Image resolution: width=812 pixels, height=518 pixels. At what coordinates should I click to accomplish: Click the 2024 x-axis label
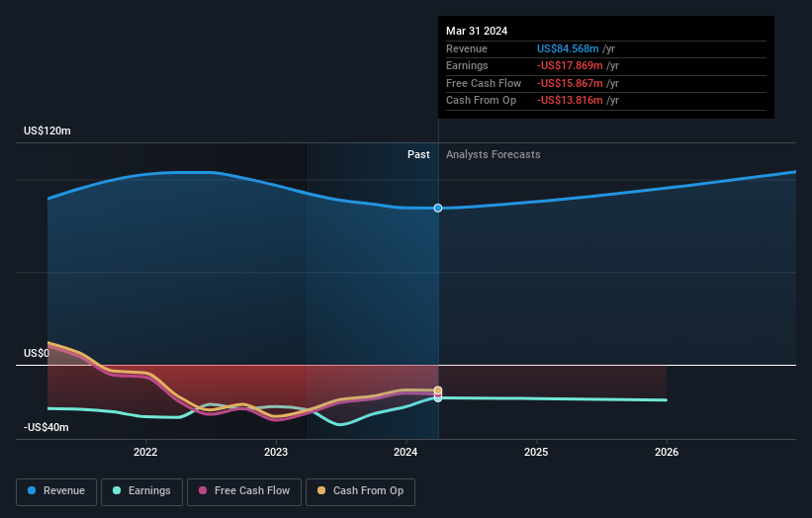tap(406, 453)
